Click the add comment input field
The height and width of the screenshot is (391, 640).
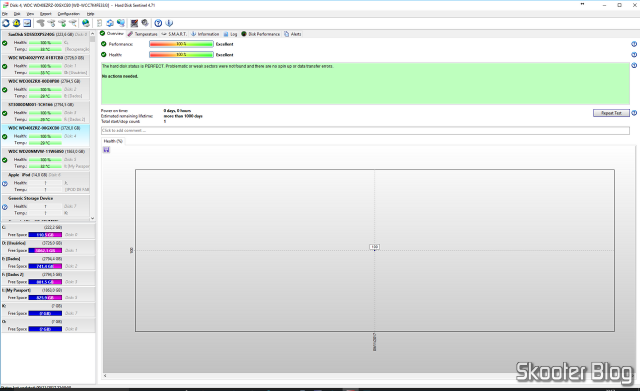coord(365,131)
